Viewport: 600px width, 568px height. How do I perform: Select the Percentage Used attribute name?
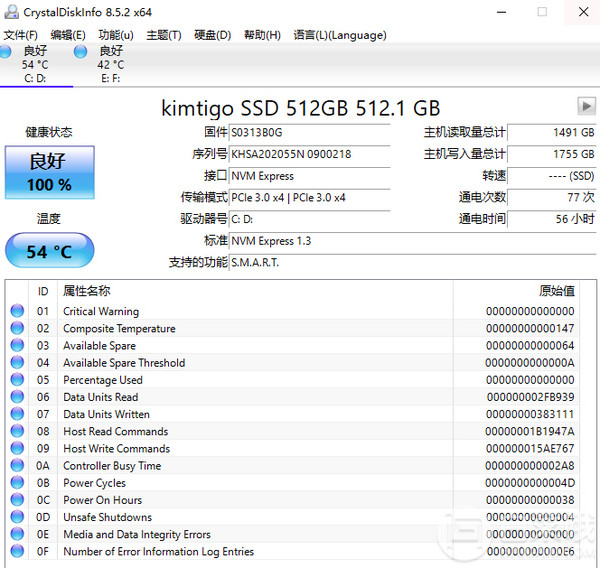tap(103, 380)
